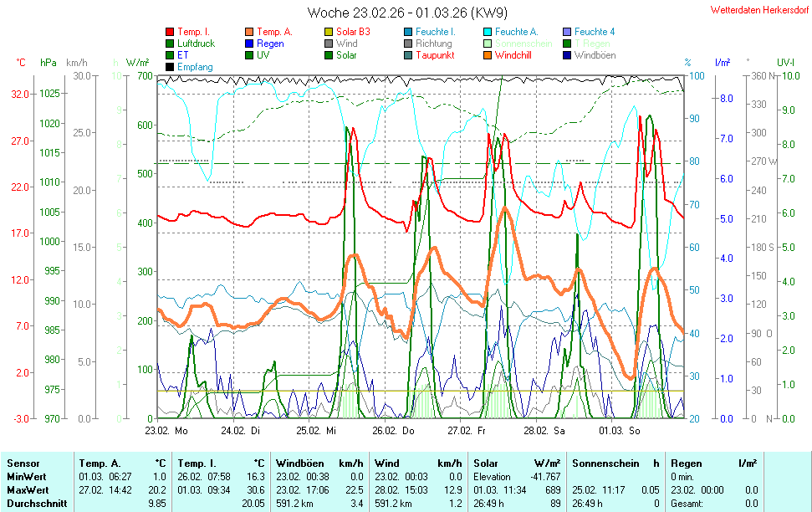Click the MaxWert row label

tap(29, 488)
